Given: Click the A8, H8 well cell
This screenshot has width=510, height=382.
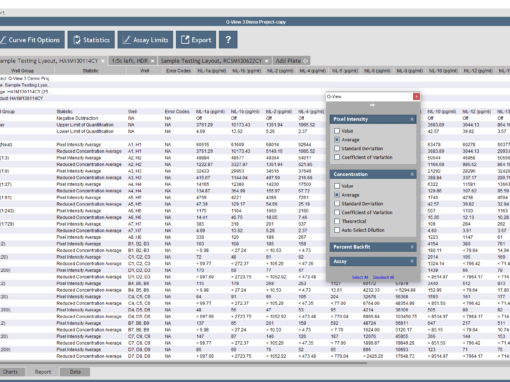Looking at the screenshot, I should tap(135, 237).
